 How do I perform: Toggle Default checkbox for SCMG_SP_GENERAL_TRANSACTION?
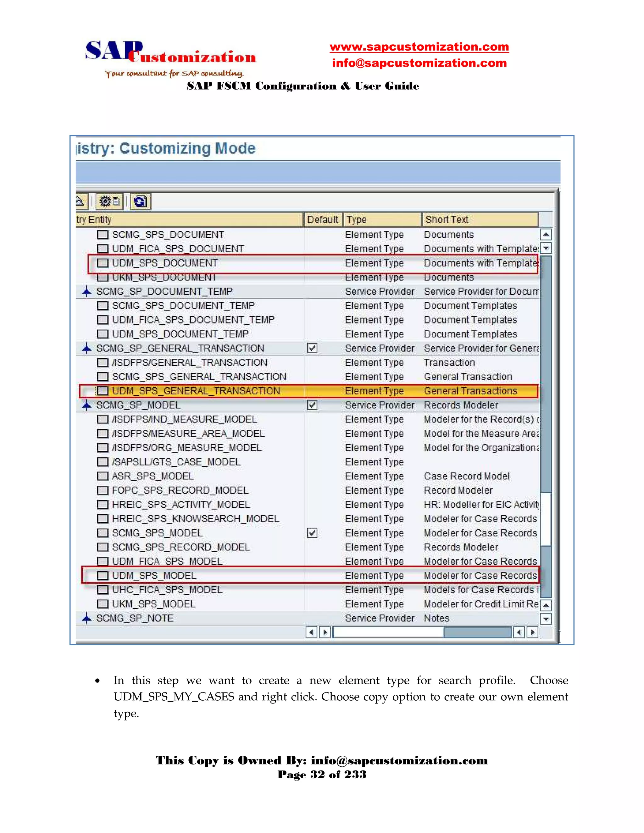(x=312, y=348)
